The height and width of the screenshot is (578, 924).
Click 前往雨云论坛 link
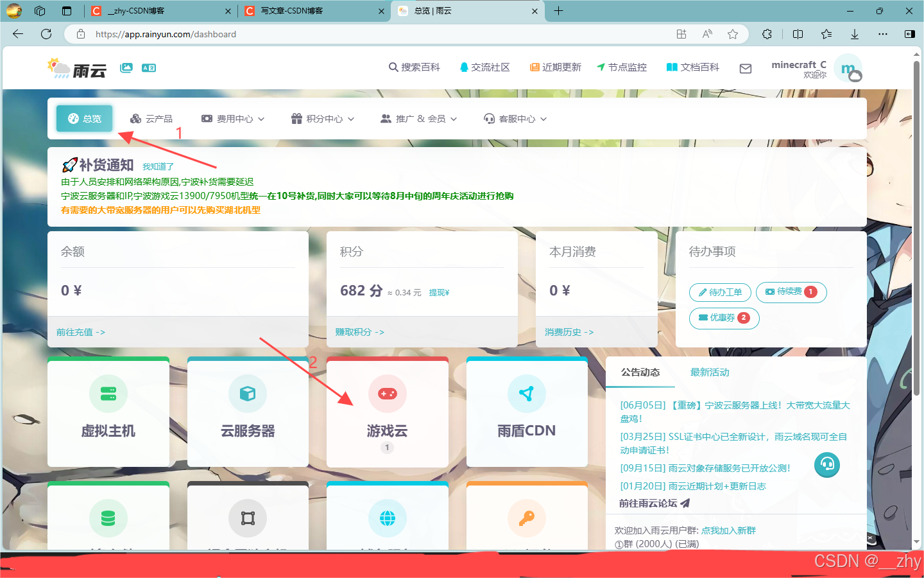(x=654, y=504)
